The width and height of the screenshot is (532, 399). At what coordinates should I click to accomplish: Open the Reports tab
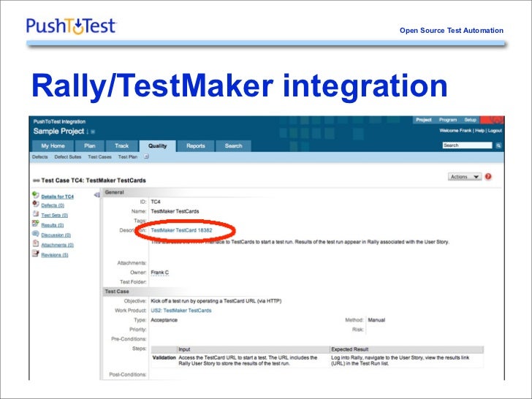click(196, 146)
